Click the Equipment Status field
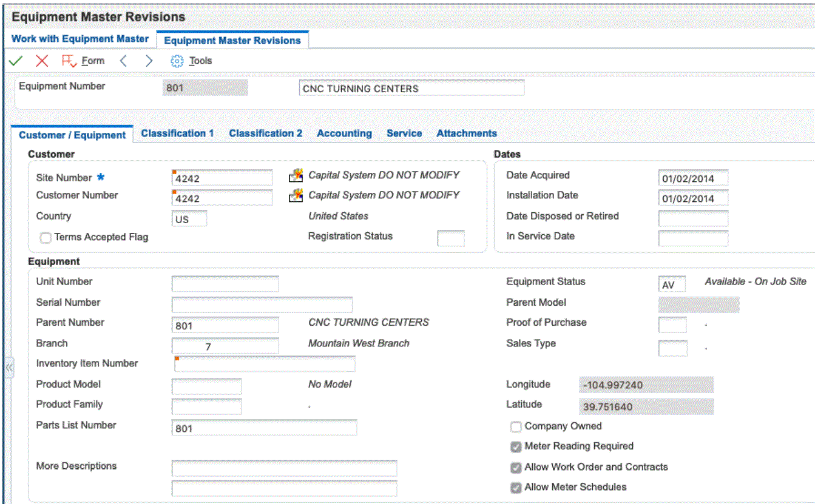815x504 pixels. 671,284
